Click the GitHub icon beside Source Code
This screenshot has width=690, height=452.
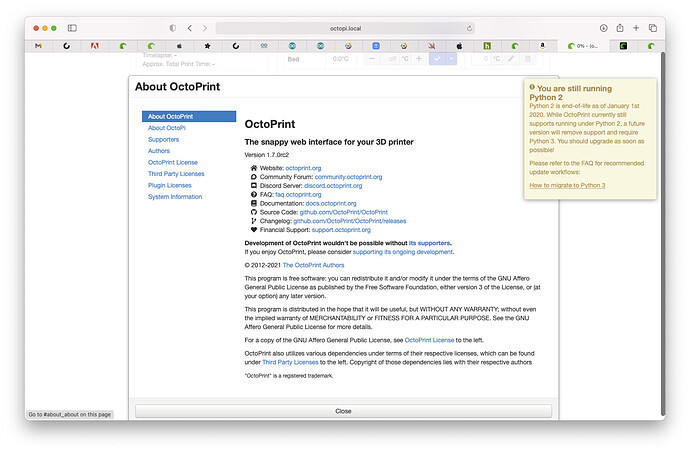click(253, 212)
